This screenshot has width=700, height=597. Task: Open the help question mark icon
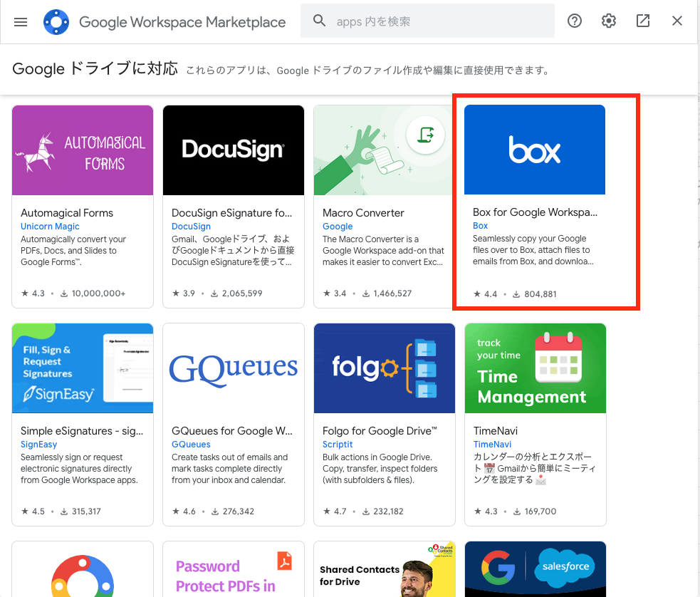(574, 21)
